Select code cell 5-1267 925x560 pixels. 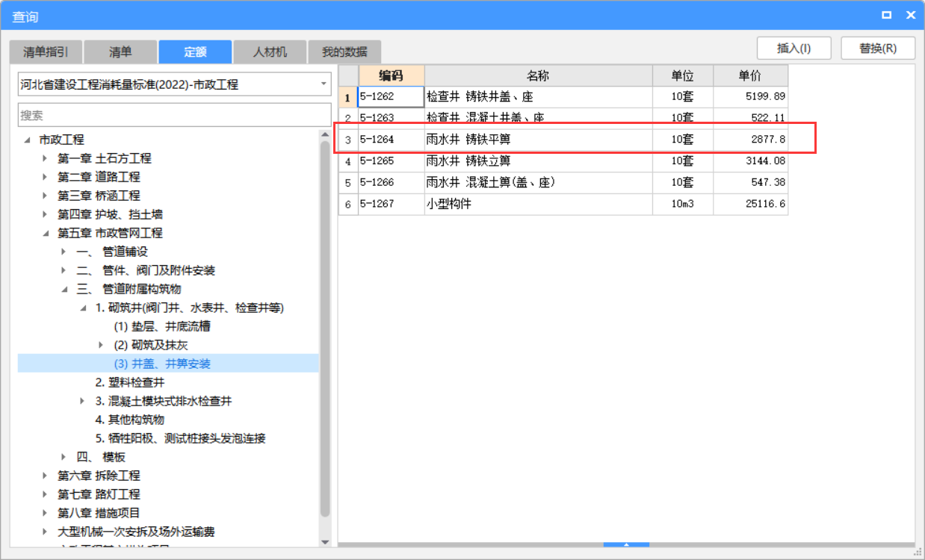391,204
